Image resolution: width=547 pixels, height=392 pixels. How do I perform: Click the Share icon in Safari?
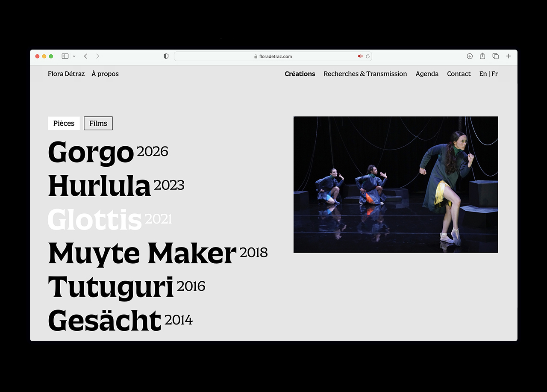tap(482, 56)
